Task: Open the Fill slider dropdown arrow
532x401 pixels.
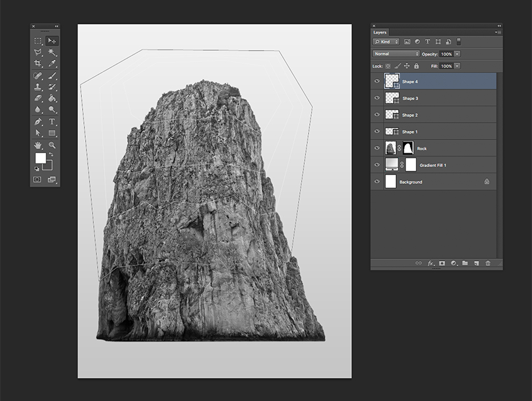Action: tap(458, 66)
